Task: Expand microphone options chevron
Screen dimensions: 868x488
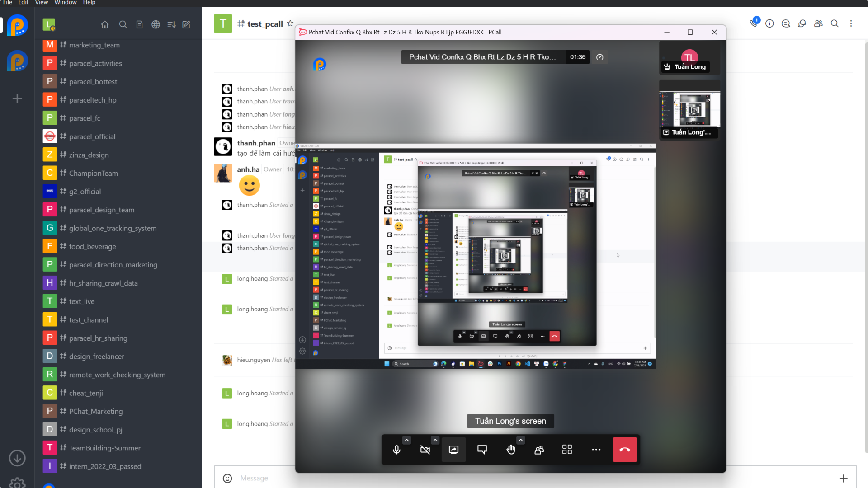Action: pyautogui.click(x=406, y=440)
